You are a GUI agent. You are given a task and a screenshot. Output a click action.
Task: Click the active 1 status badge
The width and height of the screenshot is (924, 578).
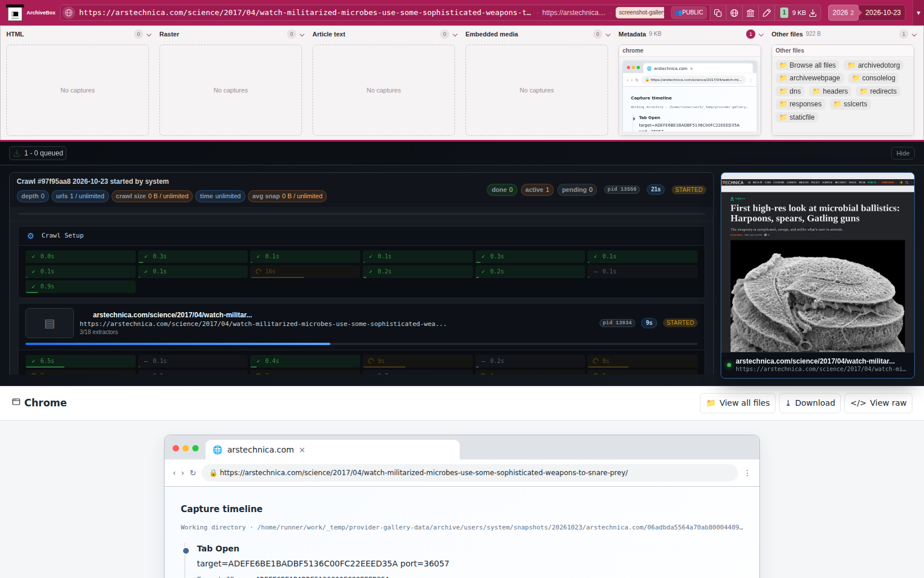click(537, 190)
